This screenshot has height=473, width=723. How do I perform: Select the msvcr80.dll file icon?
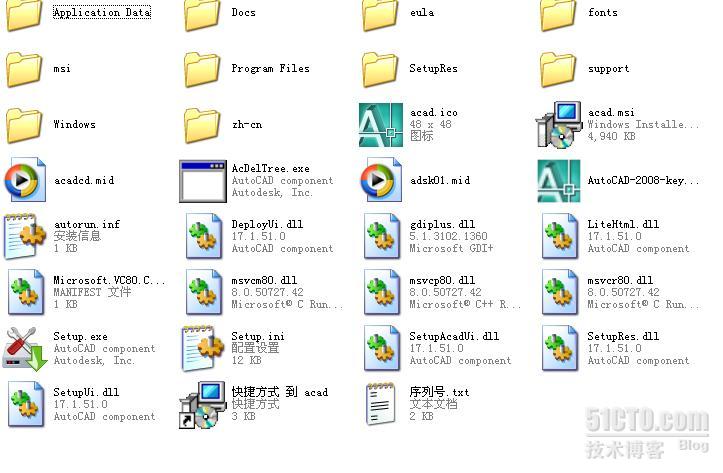[x=559, y=292]
